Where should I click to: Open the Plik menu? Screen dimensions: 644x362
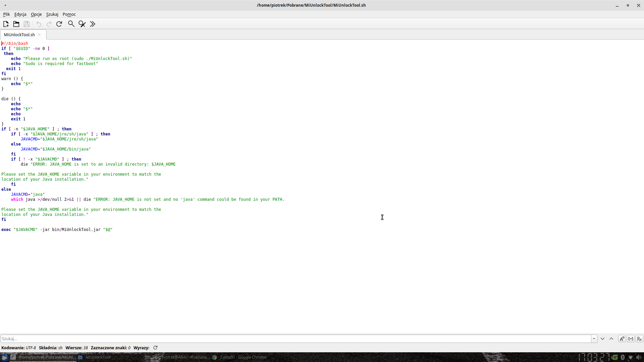(6, 14)
